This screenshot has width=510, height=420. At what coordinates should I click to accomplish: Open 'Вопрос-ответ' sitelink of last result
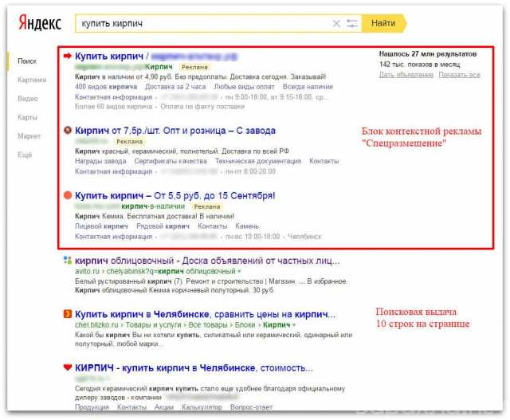(x=251, y=407)
